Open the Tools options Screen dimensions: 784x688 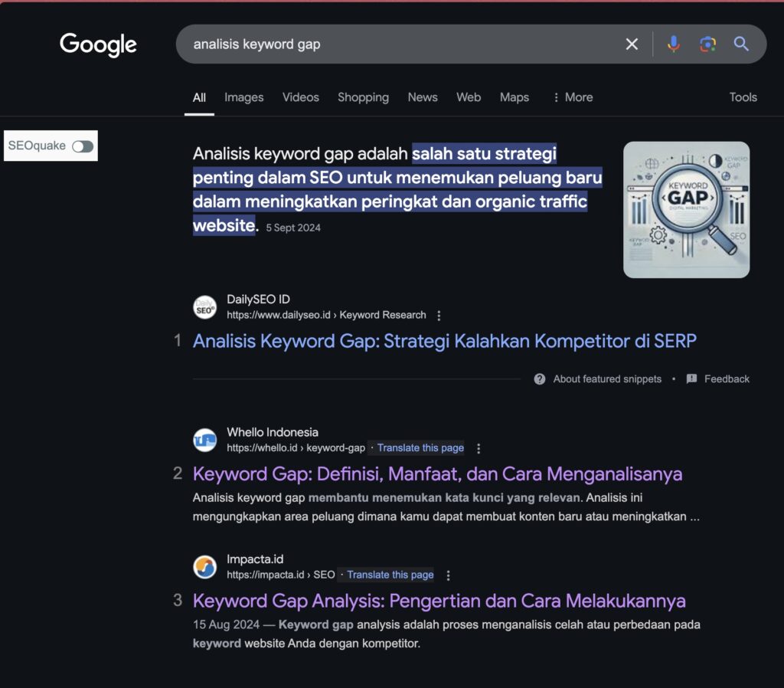[x=743, y=97]
